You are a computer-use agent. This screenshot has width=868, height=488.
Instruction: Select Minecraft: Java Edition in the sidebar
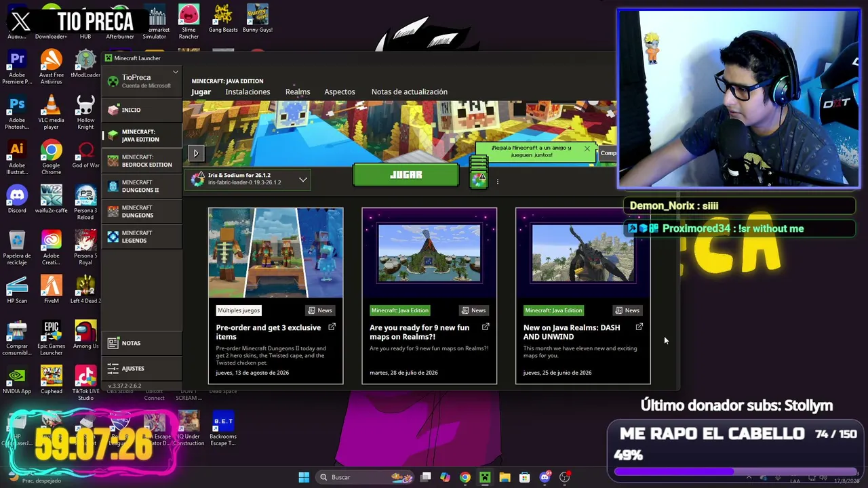pos(142,136)
